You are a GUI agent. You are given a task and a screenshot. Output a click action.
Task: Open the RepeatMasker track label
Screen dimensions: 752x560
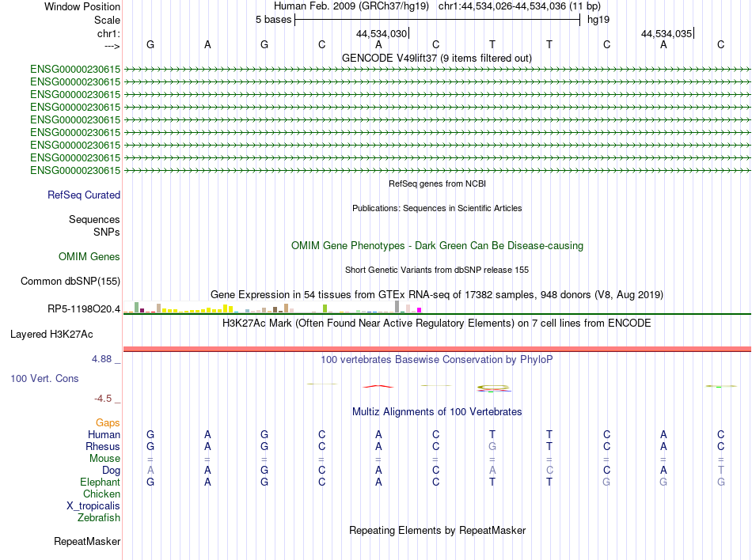click(87, 541)
